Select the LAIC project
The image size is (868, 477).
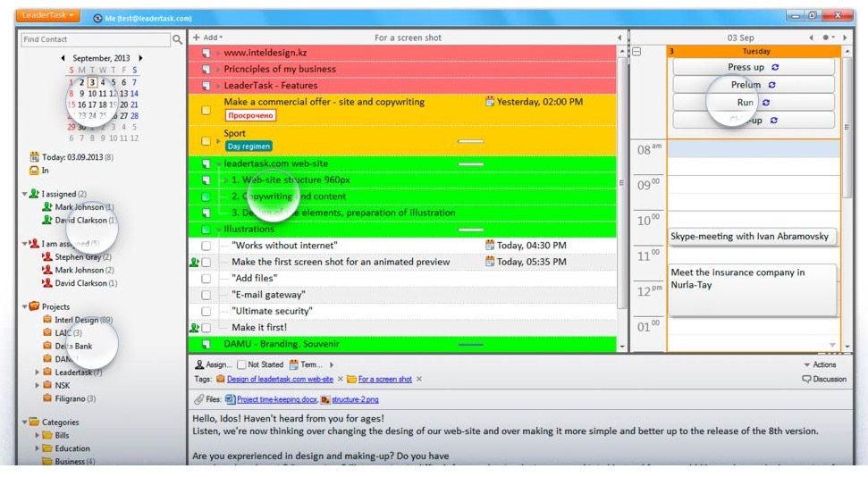pyautogui.click(x=63, y=333)
